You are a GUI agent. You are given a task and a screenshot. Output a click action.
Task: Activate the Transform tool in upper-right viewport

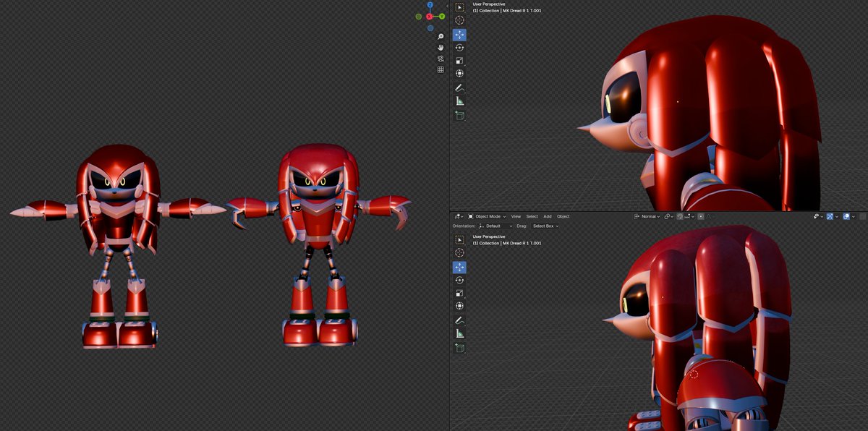(x=459, y=74)
